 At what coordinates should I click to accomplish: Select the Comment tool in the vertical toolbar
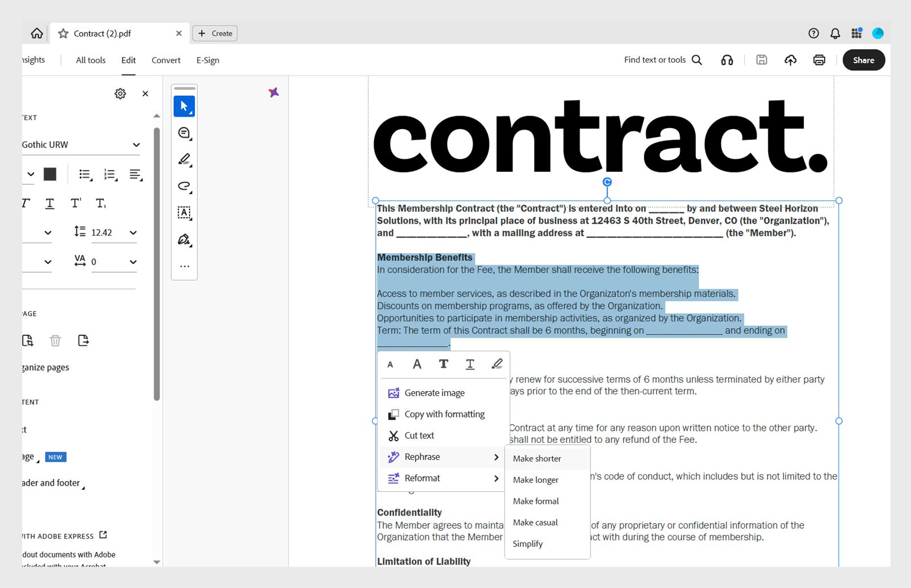point(184,132)
